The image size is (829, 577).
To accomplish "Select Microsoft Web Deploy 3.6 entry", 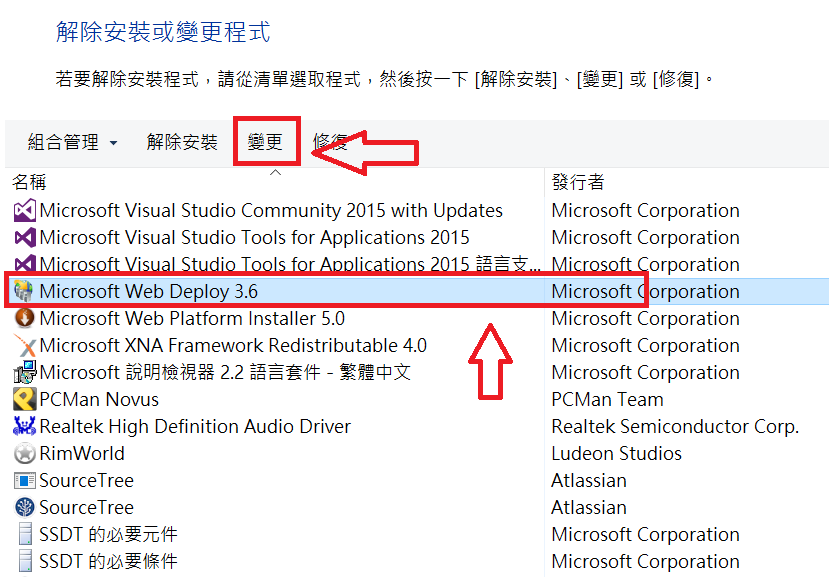I will (x=149, y=291).
